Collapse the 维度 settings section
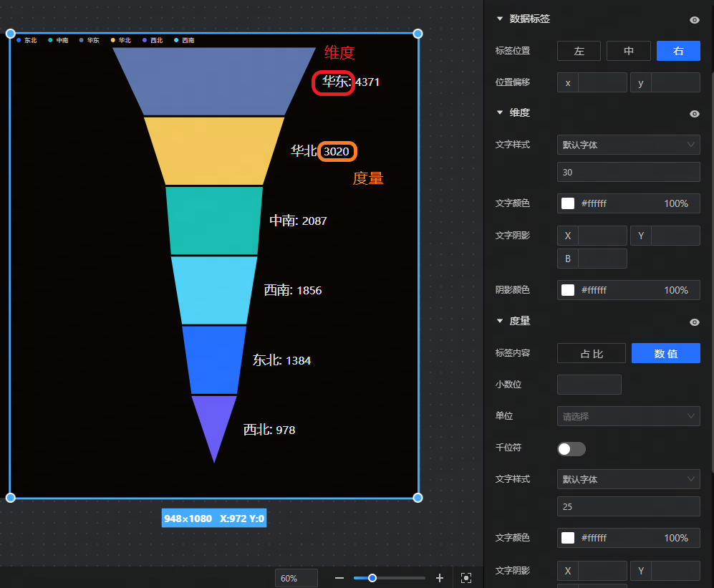714x588 pixels. (500, 113)
